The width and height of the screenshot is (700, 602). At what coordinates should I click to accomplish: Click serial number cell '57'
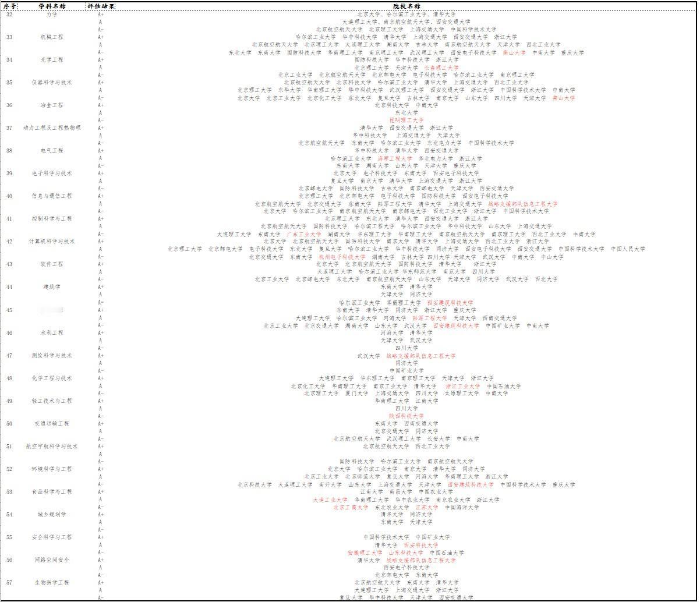point(9,582)
